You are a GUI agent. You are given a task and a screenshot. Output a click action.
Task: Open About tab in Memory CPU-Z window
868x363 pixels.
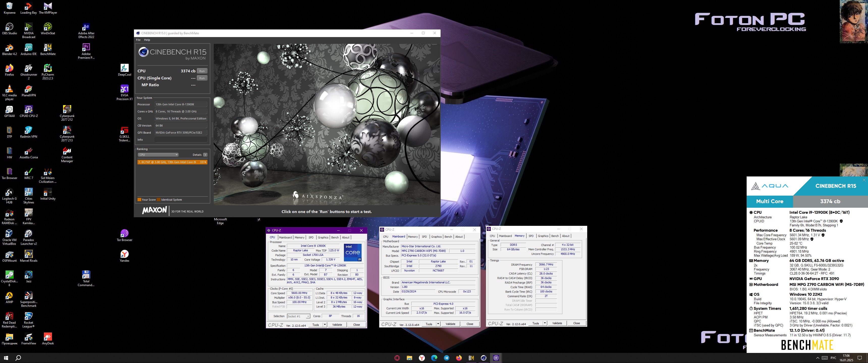[x=566, y=236]
